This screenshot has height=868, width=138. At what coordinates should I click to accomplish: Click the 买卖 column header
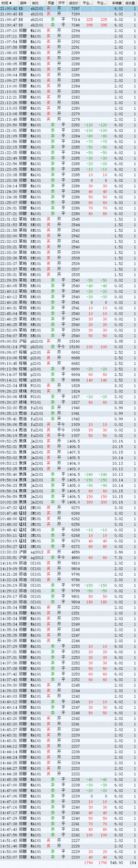click(51, 3)
